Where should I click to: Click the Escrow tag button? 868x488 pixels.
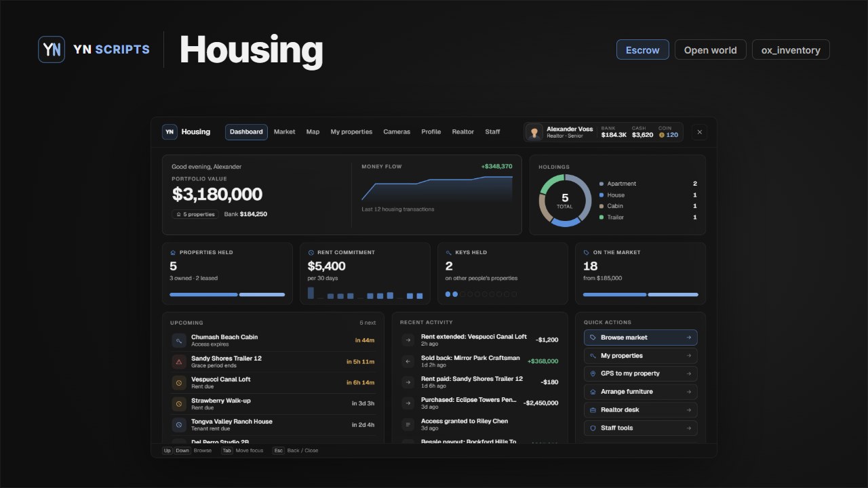pyautogui.click(x=643, y=49)
